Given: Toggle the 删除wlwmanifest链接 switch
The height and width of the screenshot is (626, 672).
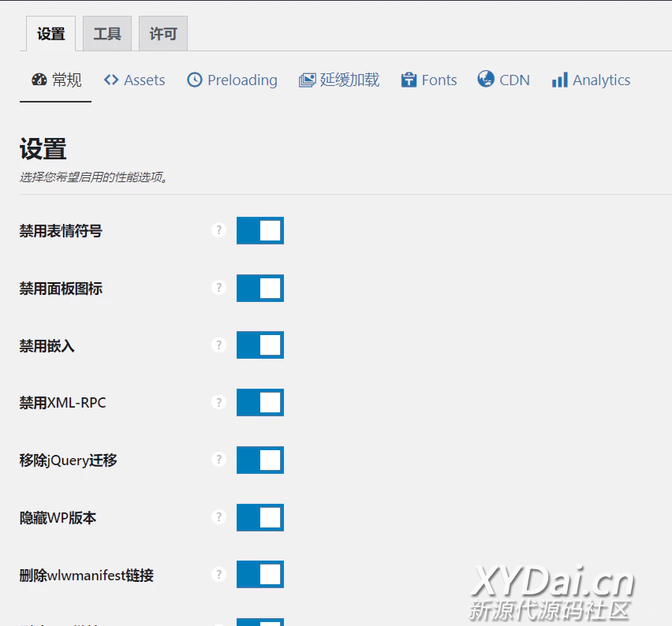Looking at the screenshot, I should point(260,575).
